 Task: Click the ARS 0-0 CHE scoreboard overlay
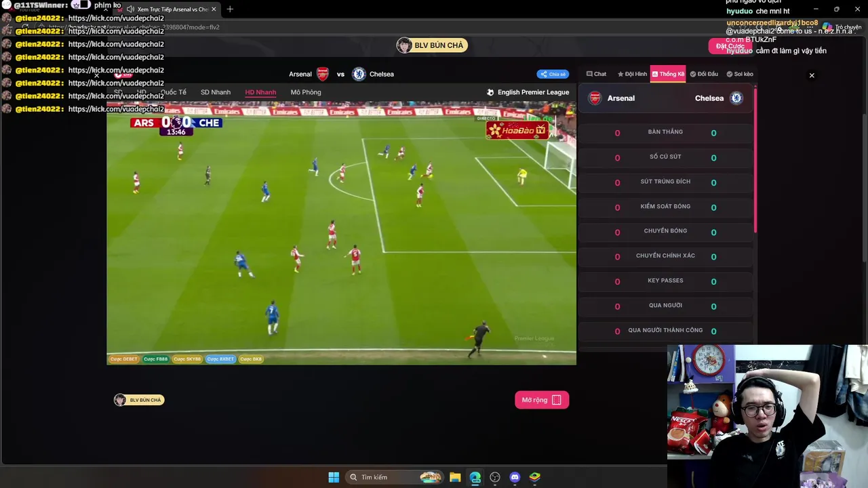pos(176,125)
